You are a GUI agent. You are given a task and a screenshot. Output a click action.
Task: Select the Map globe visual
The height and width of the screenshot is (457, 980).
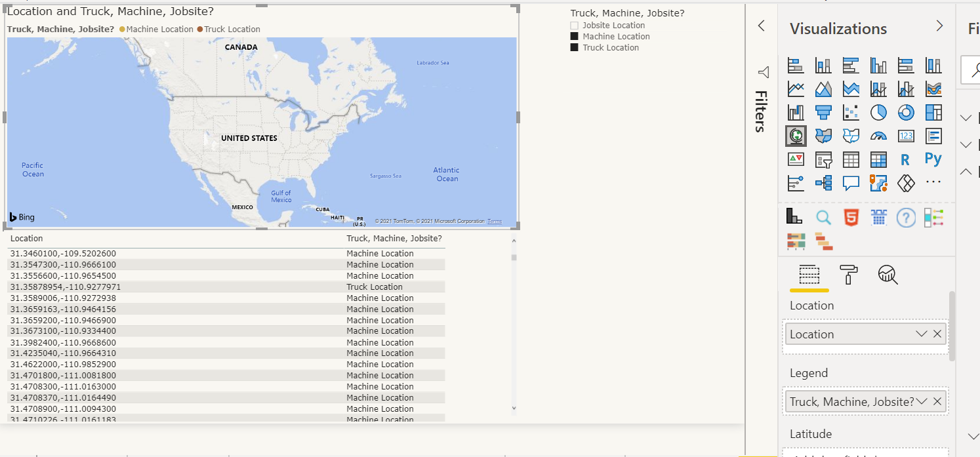796,136
